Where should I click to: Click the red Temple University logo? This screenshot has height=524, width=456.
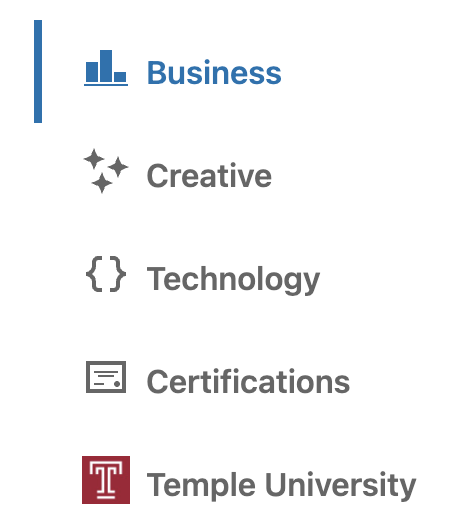pyautogui.click(x=106, y=480)
